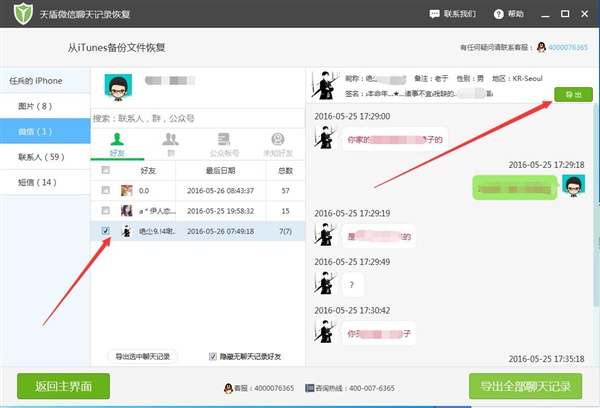Click 导出全部聊天记录 button
Image resolution: width=600 pixels, height=408 pixels.
coord(525,386)
